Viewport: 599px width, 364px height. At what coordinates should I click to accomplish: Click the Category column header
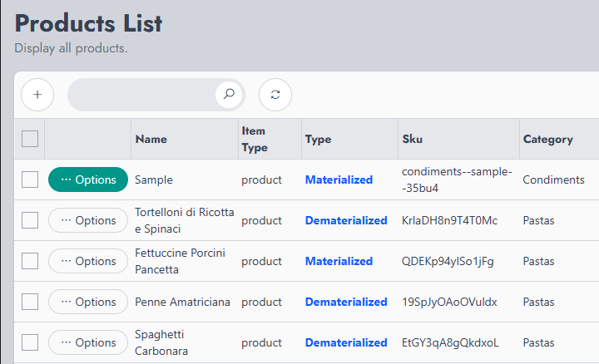tap(548, 140)
